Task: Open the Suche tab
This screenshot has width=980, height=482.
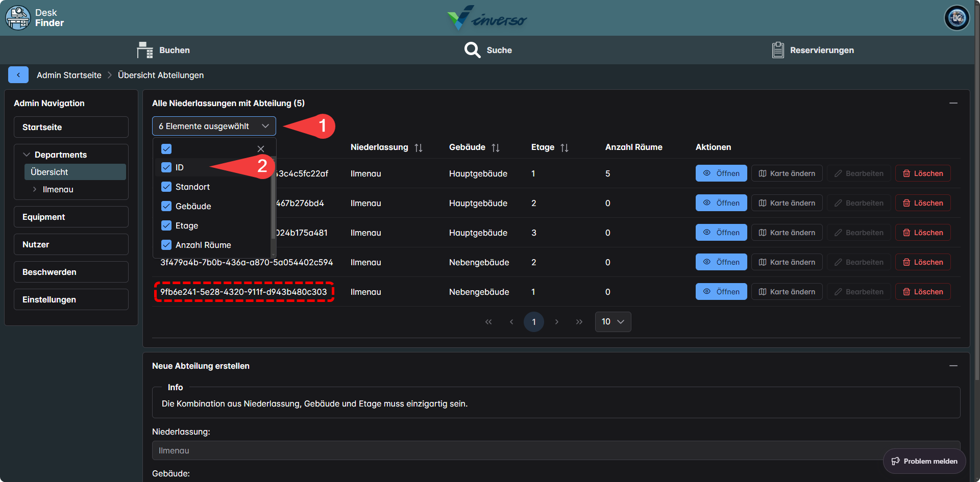Action: (488, 50)
